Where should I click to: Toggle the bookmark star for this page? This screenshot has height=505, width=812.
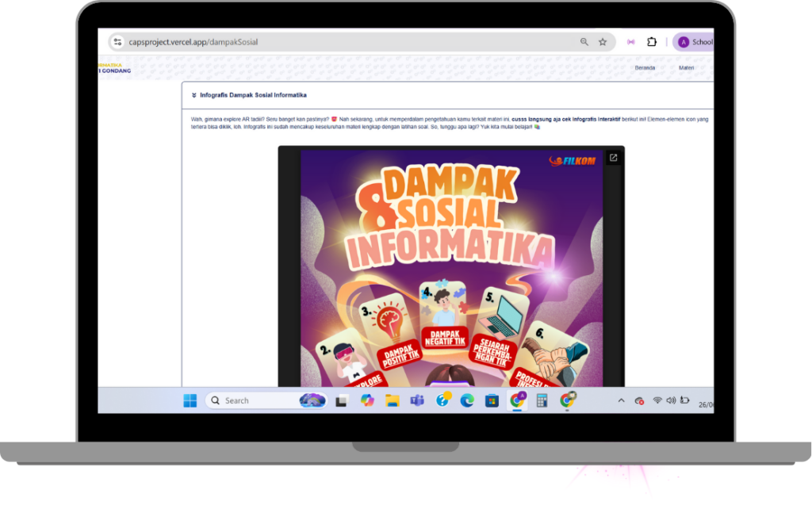click(602, 40)
